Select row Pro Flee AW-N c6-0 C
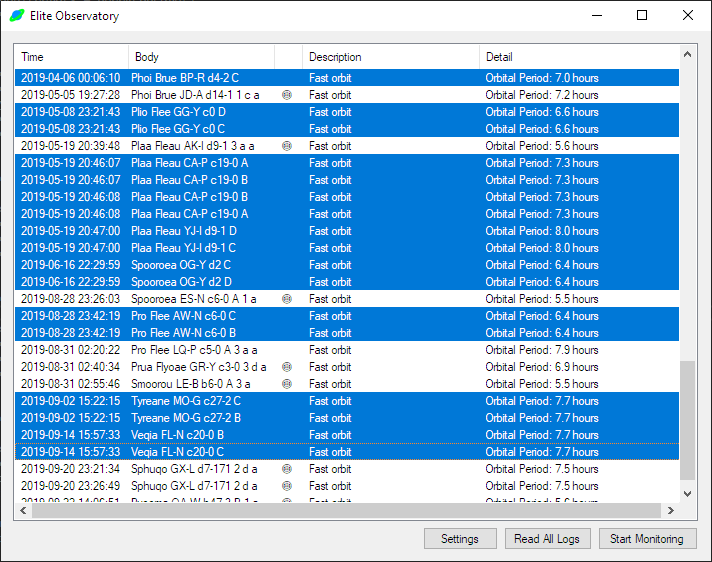This screenshot has width=712, height=562. pos(347,316)
